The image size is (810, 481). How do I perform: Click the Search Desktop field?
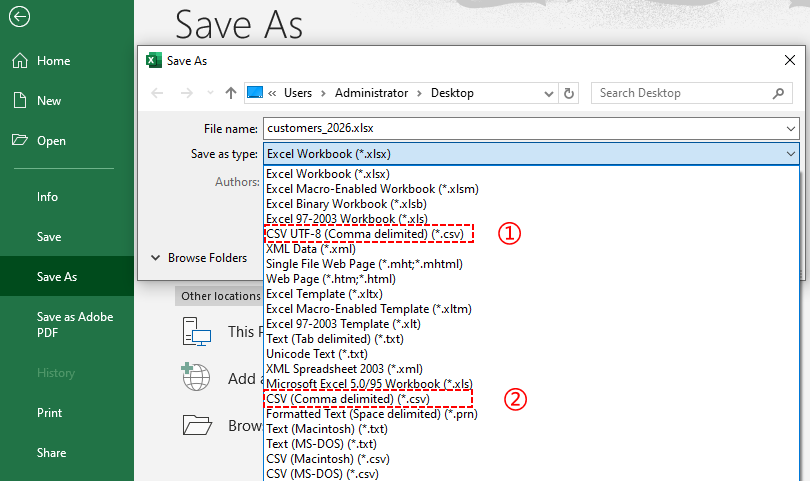pyautogui.click(x=692, y=93)
